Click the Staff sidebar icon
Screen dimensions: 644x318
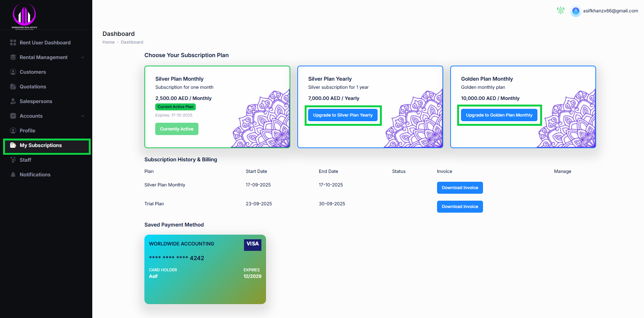point(13,160)
